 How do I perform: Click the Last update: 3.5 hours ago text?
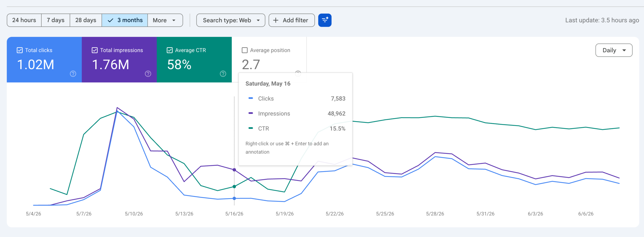(602, 20)
